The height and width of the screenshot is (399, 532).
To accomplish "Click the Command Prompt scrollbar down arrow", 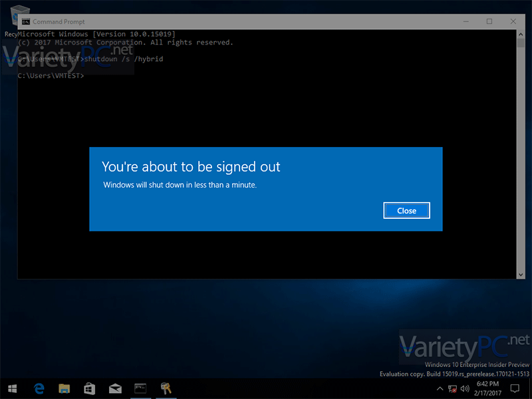I will pyautogui.click(x=521, y=275).
